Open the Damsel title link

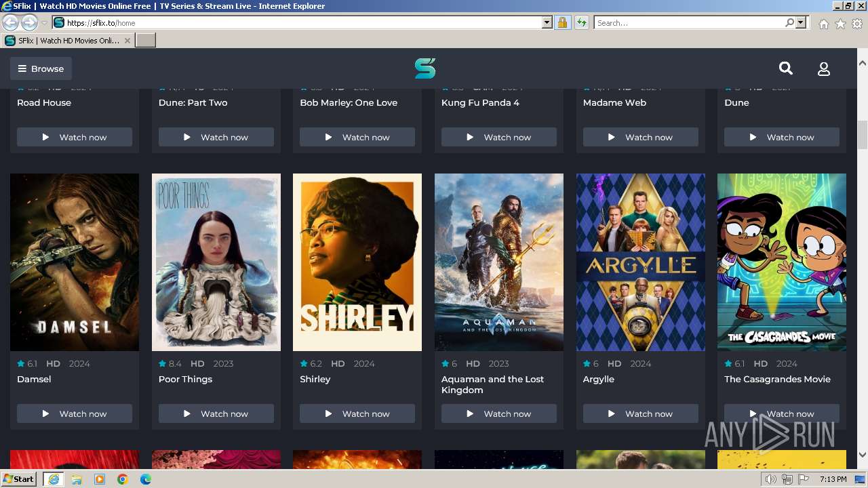click(x=34, y=380)
